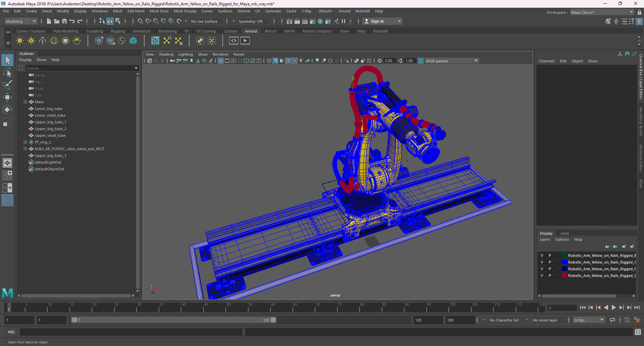Toggle color management ON button in viewport
Viewport: 644px width, 346px height.
coord(421,61)
